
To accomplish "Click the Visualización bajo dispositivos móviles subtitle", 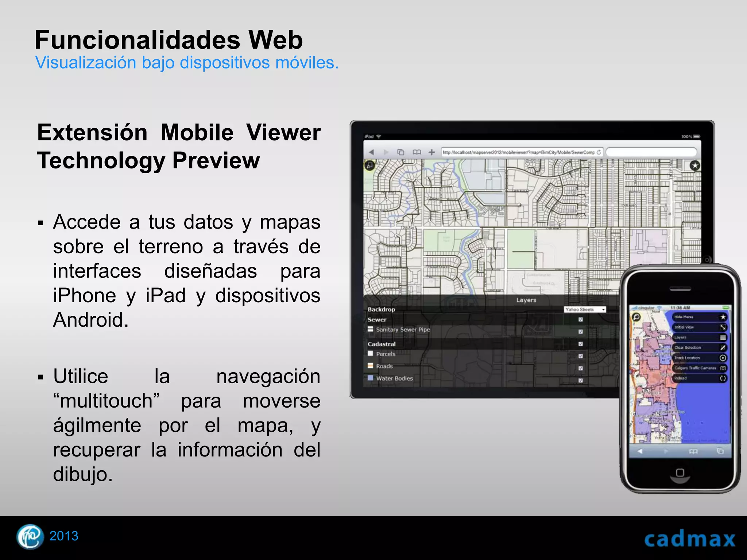I will point(187,63).
